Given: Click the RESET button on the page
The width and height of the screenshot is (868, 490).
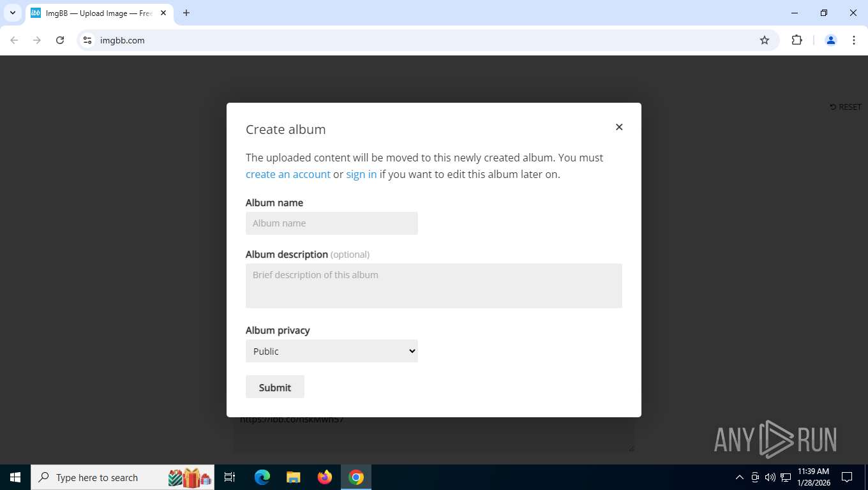Looking at the screenshot, I should (x=846, y=107).
